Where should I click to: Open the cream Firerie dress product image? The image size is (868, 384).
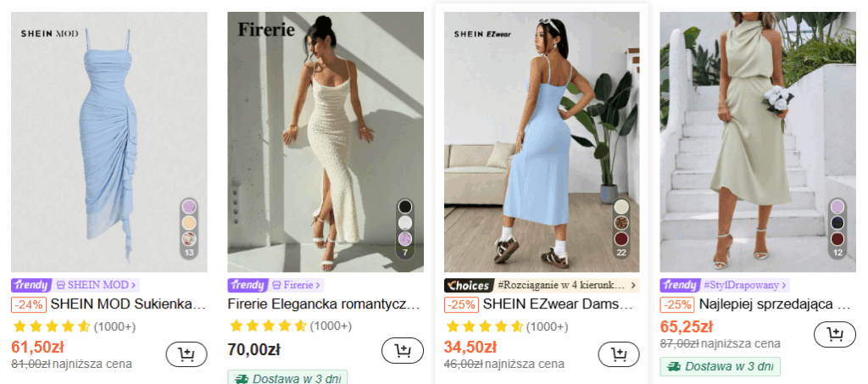click(x=325, y=142)
